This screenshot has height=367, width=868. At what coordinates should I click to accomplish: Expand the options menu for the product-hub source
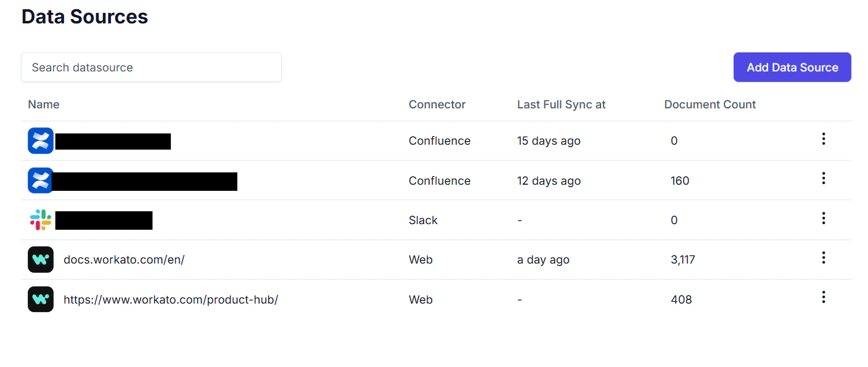coord(823,297)
